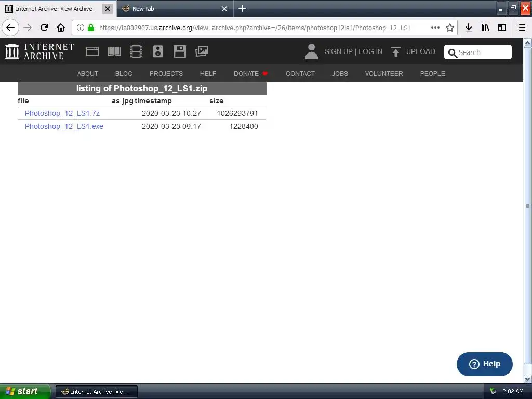Open the BLOG menu item

click(124, 74)
